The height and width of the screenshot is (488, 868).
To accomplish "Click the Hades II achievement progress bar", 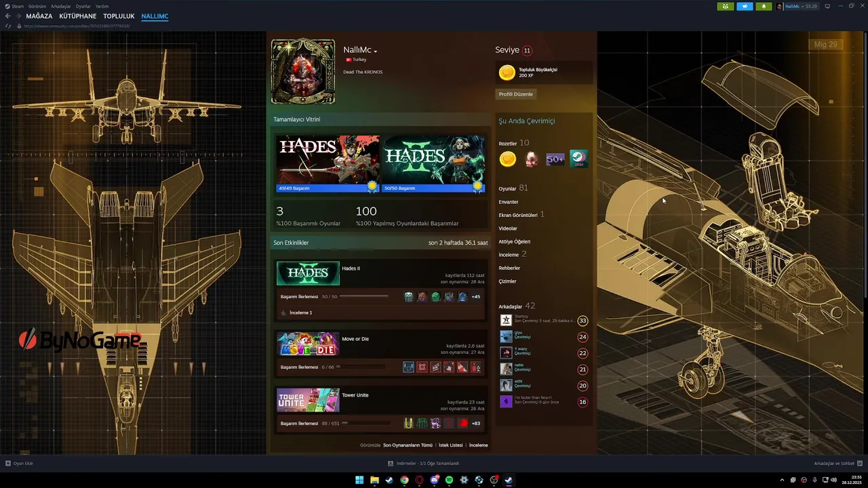I will [364, 297].
